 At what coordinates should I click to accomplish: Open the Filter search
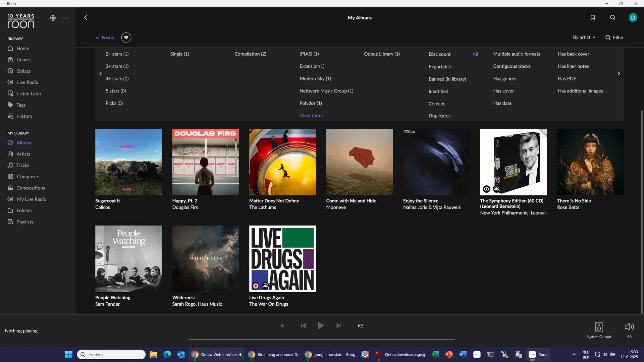point(614,38)
